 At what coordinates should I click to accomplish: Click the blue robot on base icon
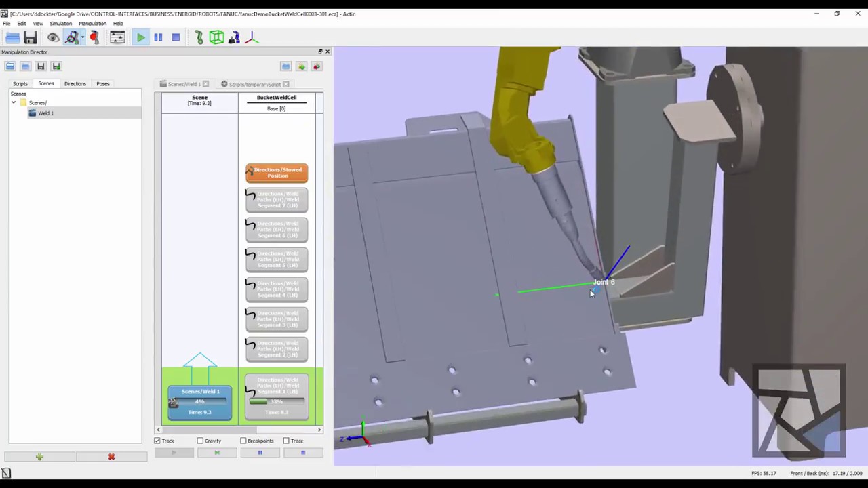pos(234,38)
